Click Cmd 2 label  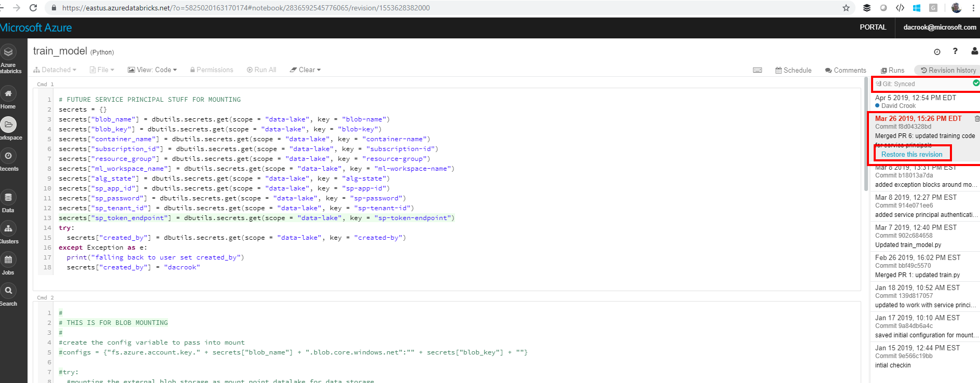45,297
